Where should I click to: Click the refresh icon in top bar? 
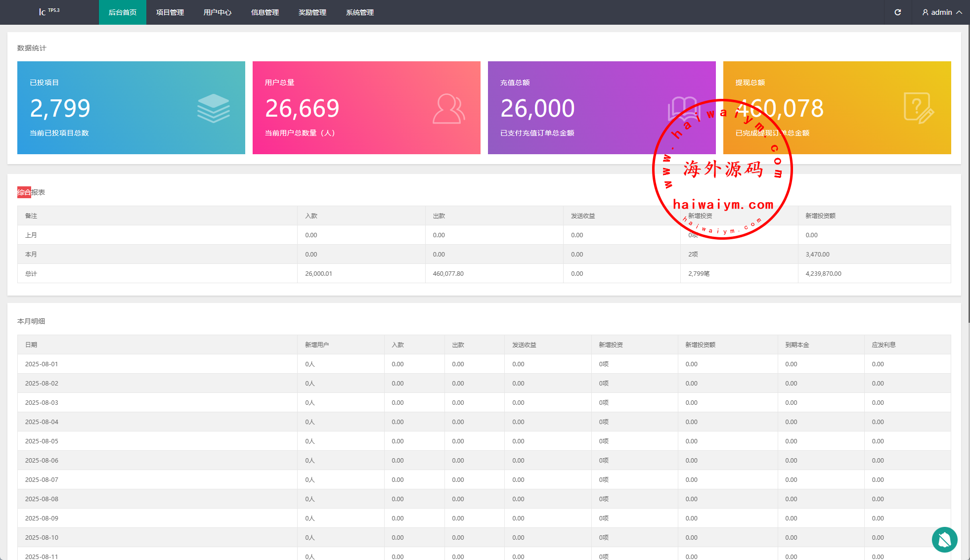pos(897,12)
